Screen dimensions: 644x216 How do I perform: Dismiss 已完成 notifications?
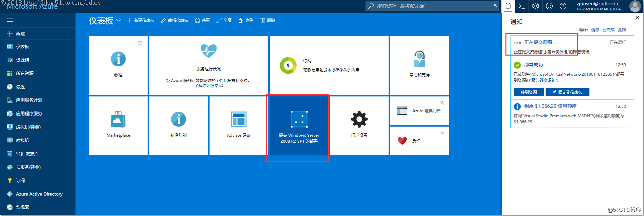[x=609, y=30]
